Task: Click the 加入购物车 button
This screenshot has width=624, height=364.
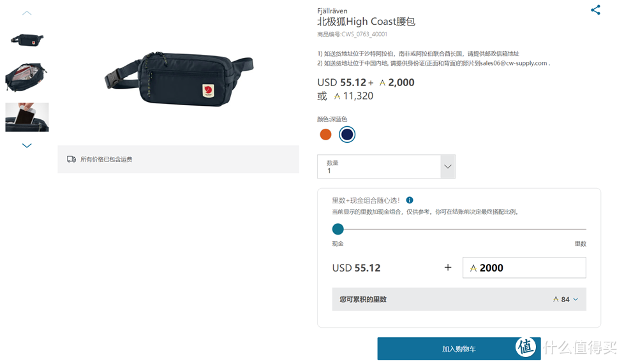Action: pyautogui.click(x=459, y=349)
